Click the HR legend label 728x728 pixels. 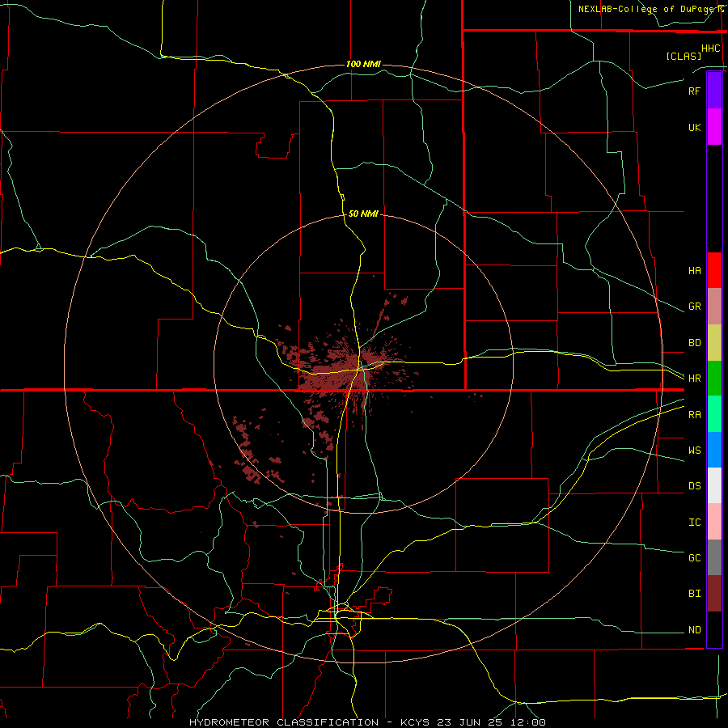coord(694,379)
